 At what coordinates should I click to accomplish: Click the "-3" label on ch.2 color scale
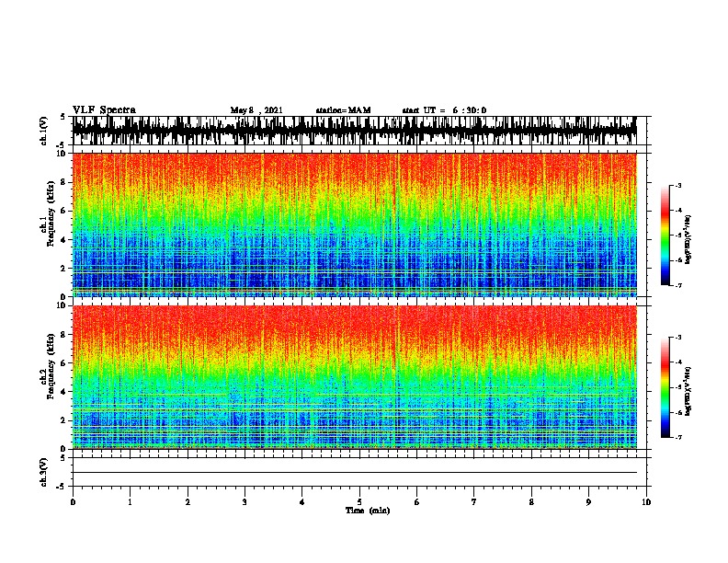[x=677, y=338]
